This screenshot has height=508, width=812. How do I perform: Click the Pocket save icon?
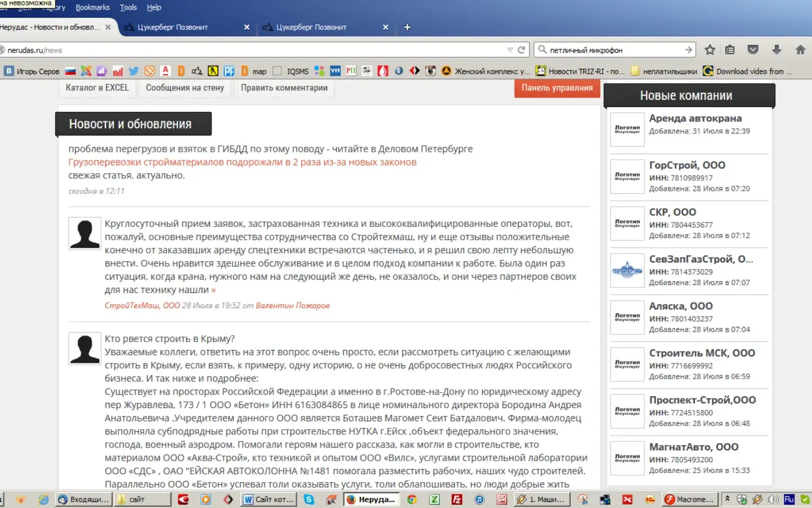[753, 50]
